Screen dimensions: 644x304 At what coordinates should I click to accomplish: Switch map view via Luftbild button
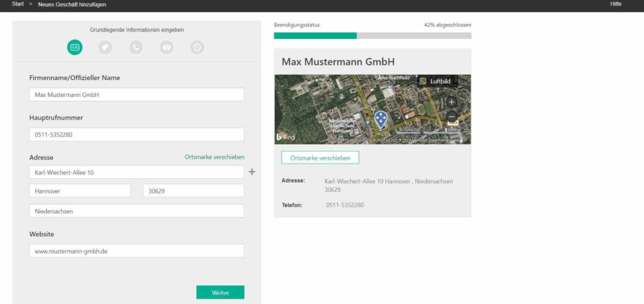(436, 81)
